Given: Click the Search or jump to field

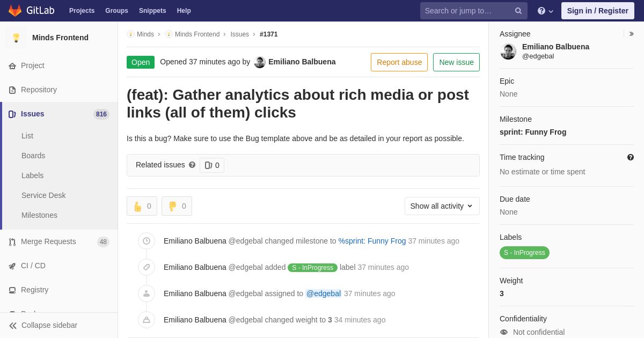Looking at the screenshot, I should click(474, 11).
